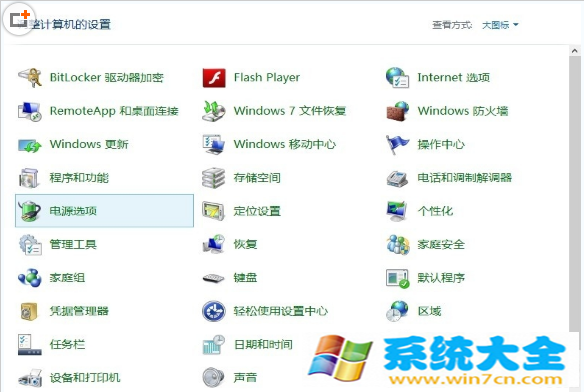Open the 默认程序 label

pos(441,278)
